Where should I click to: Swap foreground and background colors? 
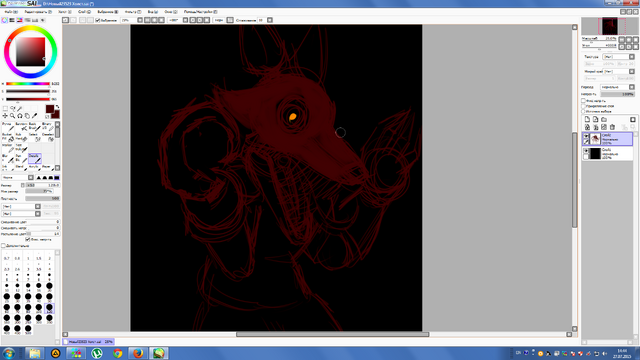coord(57,107)
